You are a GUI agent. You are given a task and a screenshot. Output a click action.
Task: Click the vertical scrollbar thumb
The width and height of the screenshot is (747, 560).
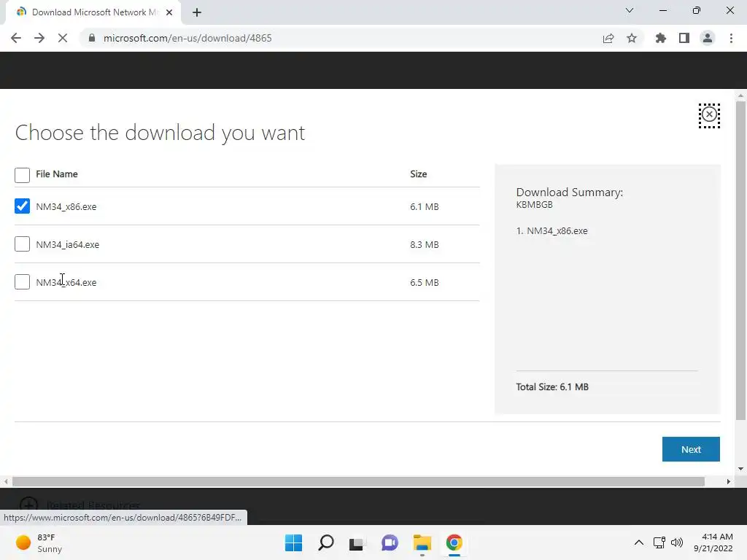pos(740,260)
